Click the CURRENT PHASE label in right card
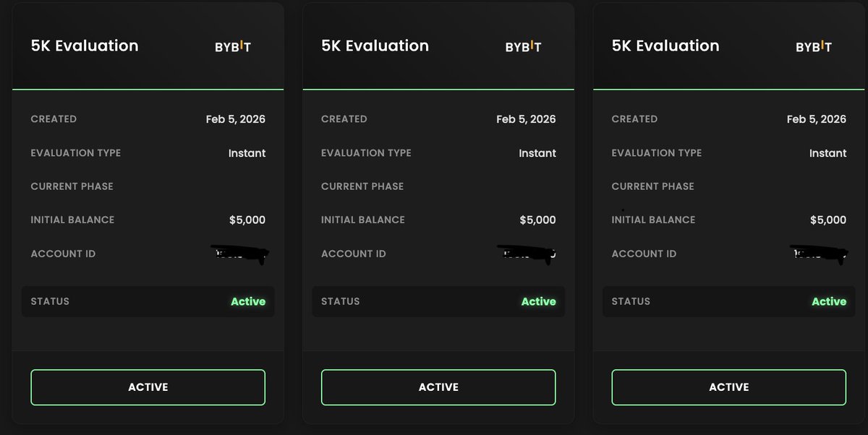This screenshot has height=435, width=868. tap(652, 186)
